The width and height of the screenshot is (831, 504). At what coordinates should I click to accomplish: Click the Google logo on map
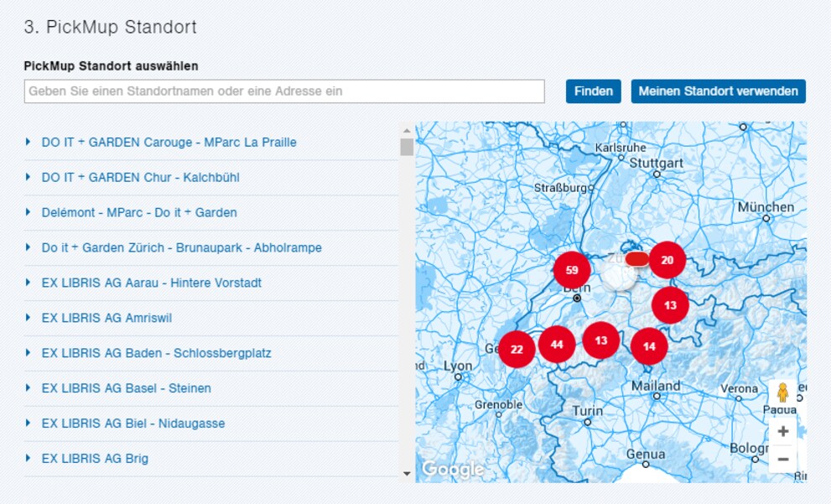tap(453, 469)
